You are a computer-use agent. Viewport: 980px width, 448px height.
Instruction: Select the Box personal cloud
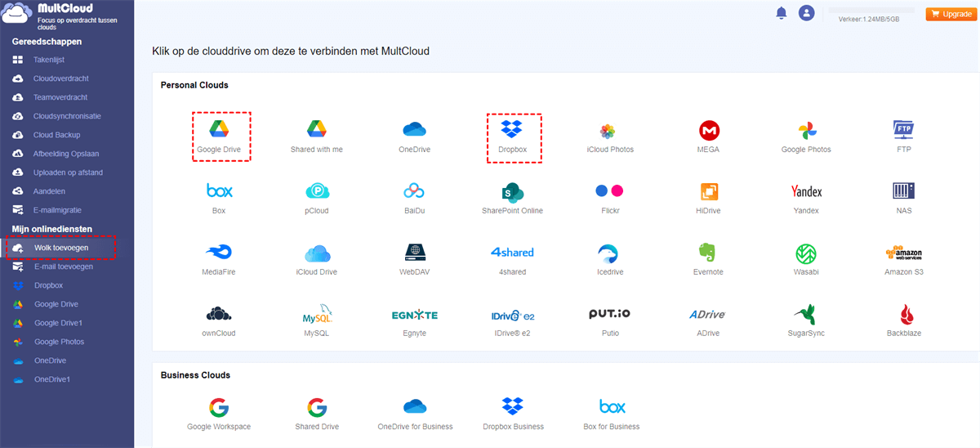219,198
